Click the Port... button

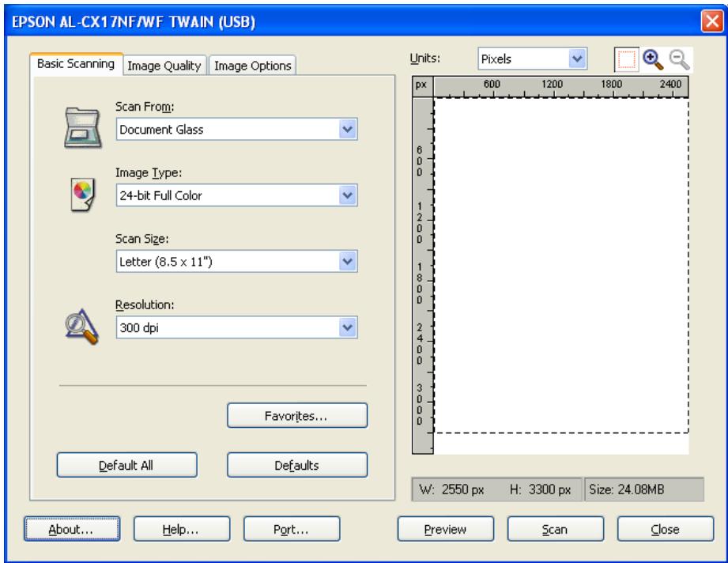click(x=292, y=529)
